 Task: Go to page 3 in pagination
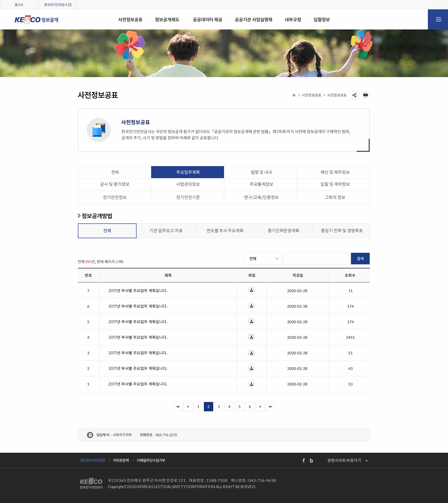pyautogui.click(x=219, y=407)
